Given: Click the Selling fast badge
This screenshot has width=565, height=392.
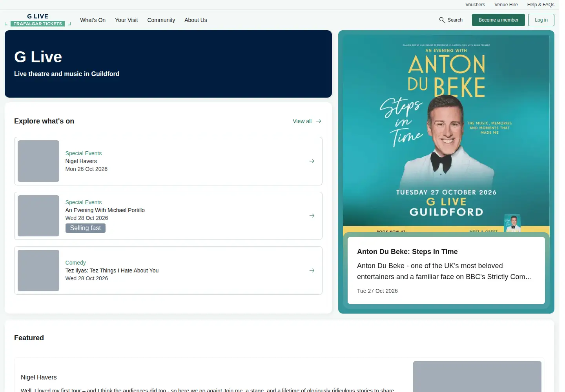Looking at the screenshot, I should point(86,228).
